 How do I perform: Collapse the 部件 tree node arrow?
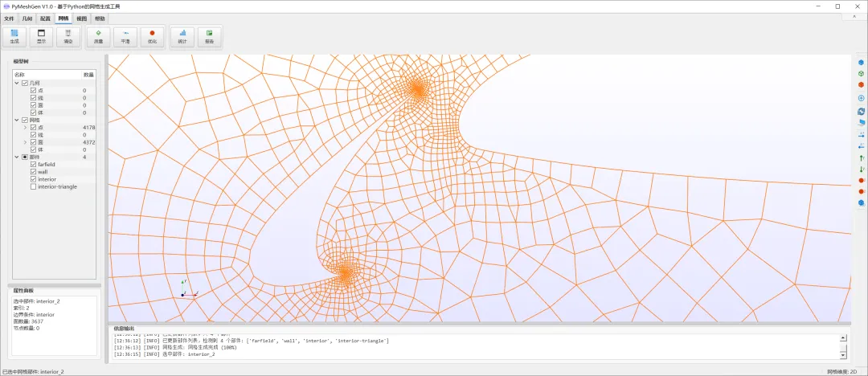pyautogui.click(x=17, y=157)
